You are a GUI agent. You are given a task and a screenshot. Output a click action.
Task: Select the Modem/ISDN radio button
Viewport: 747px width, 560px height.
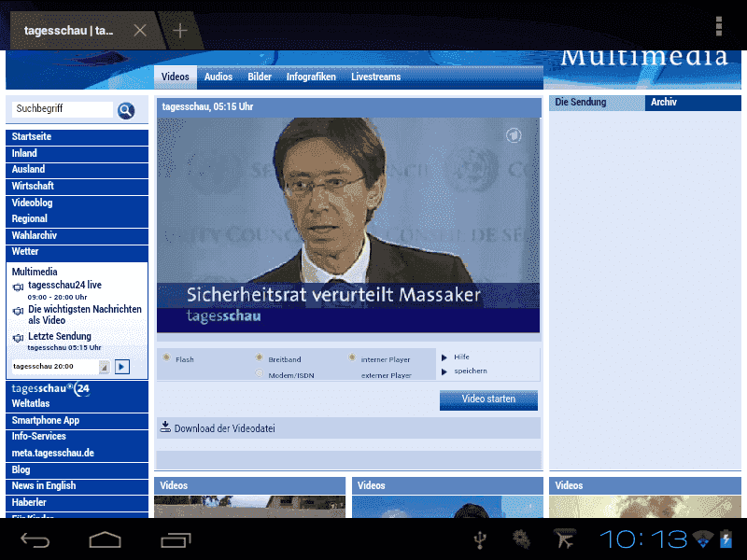[260, 373]
